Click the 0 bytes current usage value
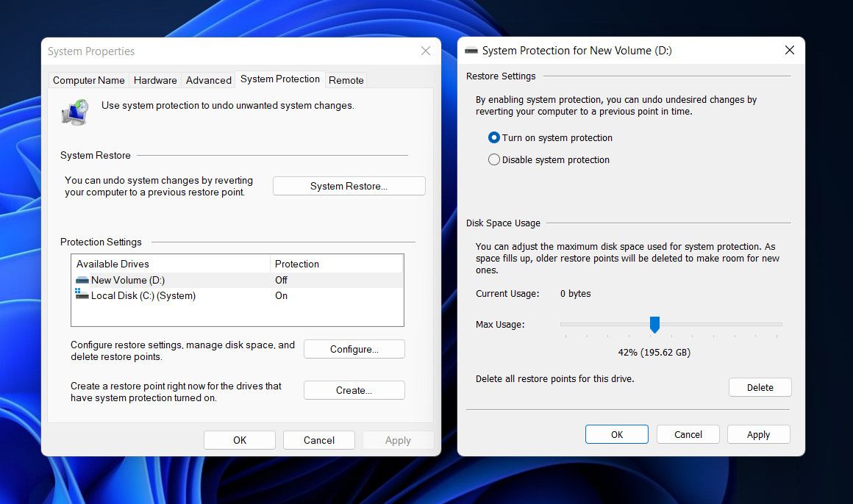This screenshot has width=853, height=504. (576, 294)
